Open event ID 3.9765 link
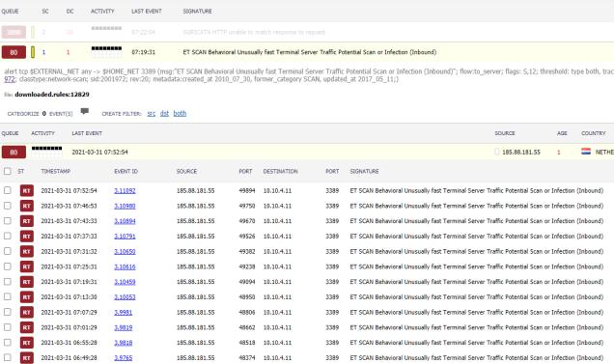Image resolution: width=614 pixels, height=364 pixels. pos(124,358)
